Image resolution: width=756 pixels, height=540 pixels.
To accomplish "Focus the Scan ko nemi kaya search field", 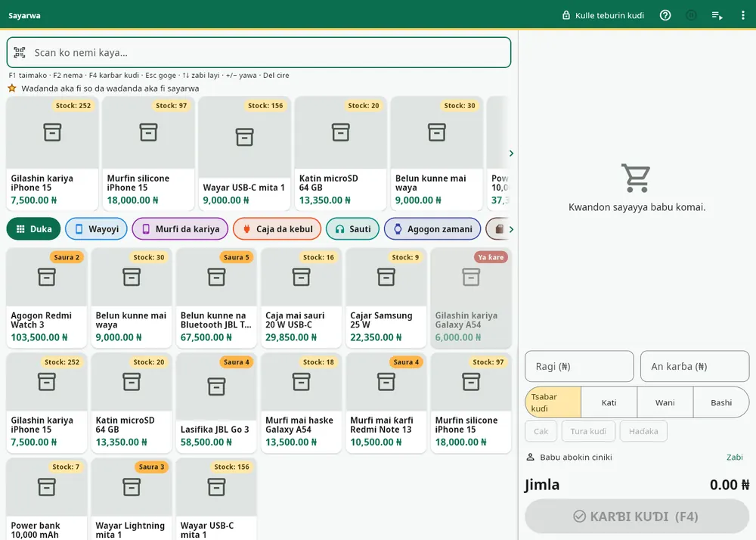I will (259, 52).
